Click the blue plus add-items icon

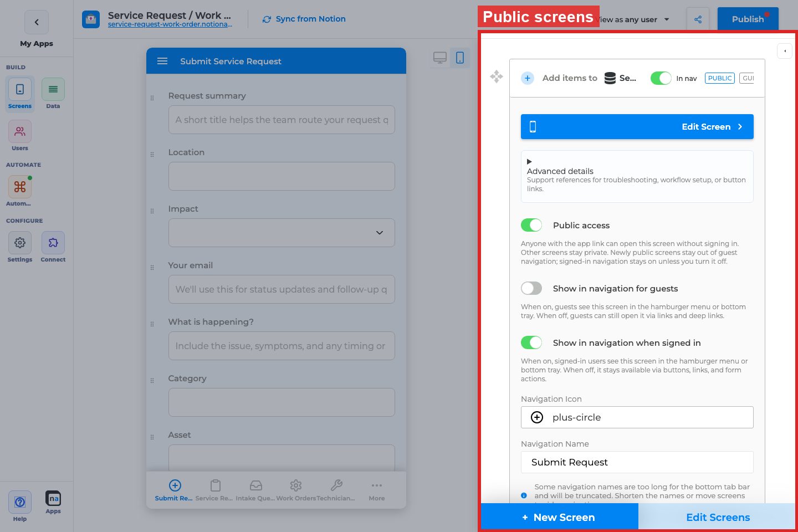pyautogui.click(x=528, y=78)
